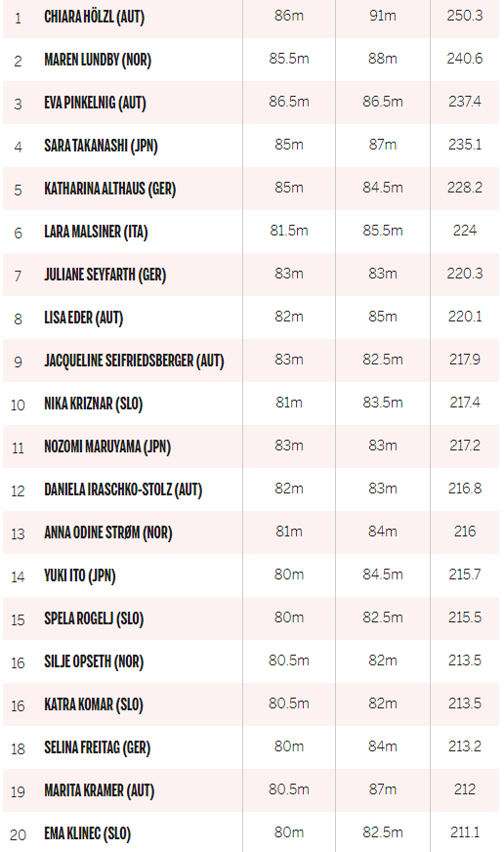Image resolution: width=504 pixels, height=852 pixels.
Task: Click Lara Malsiner first jump 81.5m
Action: pyautogui.click(x=289, y=231)
